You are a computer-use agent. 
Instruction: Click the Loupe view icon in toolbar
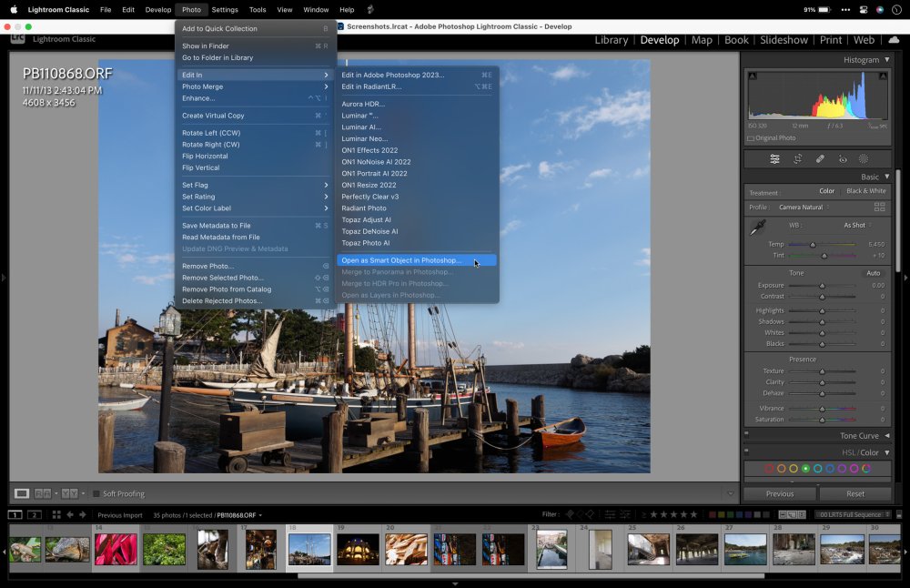click(22, 493)
